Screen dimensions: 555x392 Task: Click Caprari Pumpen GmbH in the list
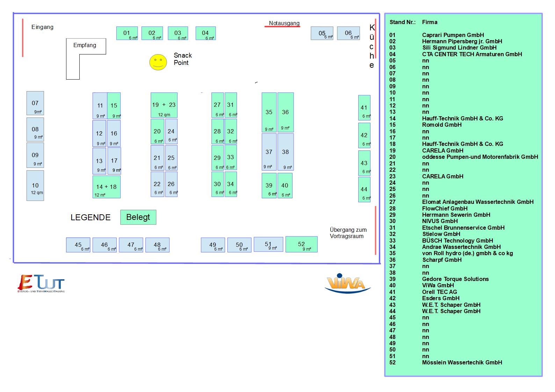pos(453,35)
